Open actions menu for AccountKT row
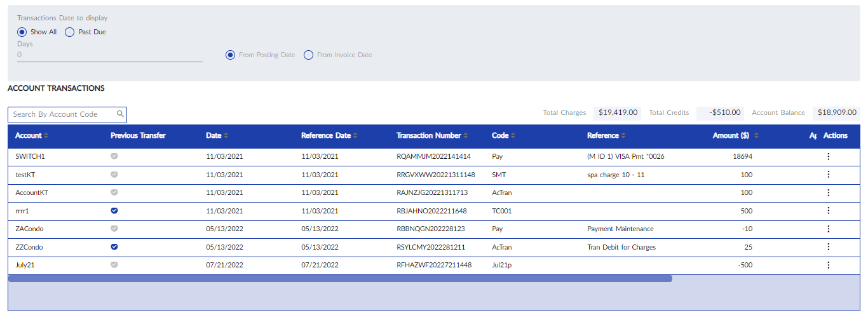The width and height of the screenshot is (868, 315). coord(828,192)
